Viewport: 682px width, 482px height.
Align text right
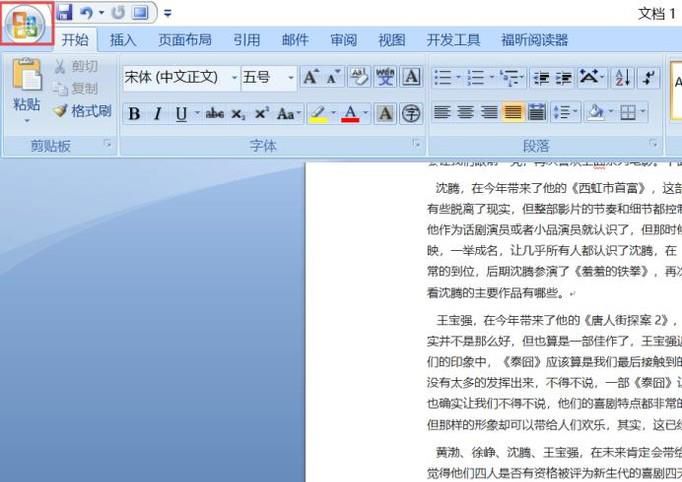click(489, 113)
